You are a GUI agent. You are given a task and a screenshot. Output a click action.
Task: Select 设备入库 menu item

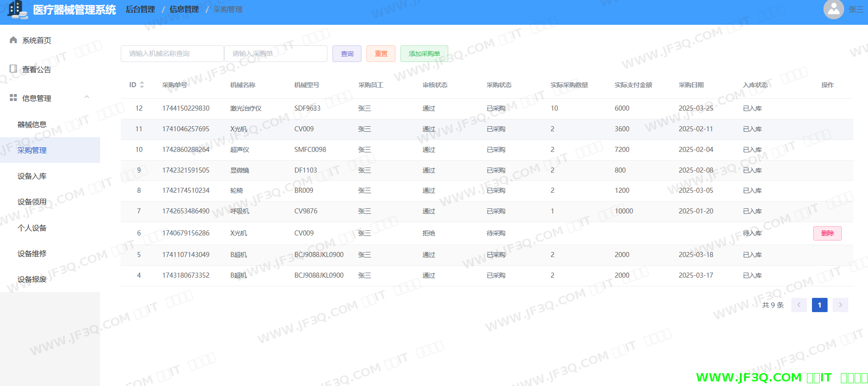coord(32,176)
